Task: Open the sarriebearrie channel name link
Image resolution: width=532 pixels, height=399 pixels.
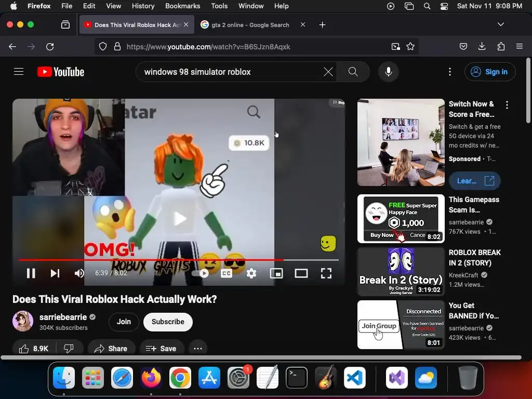Action: coord(63,317)
